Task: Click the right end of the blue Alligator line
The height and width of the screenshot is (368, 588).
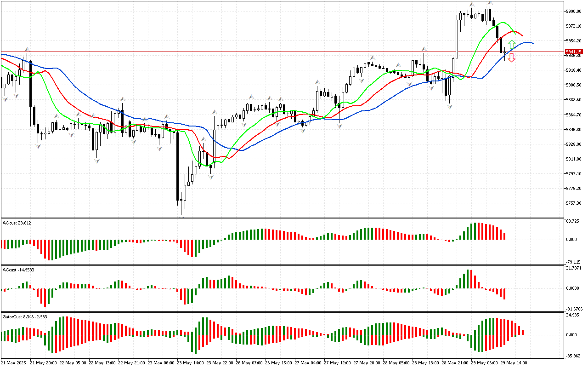Action: [x=532, y=43]
